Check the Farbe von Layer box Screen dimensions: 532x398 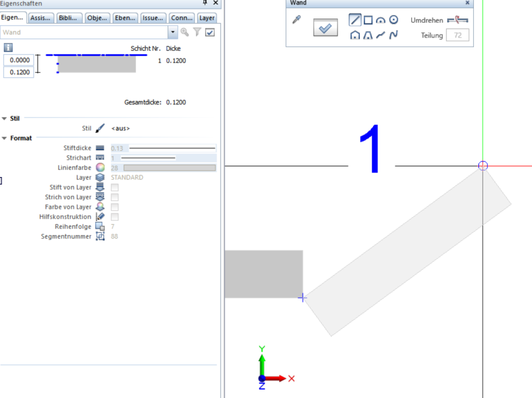coord(115,207)
